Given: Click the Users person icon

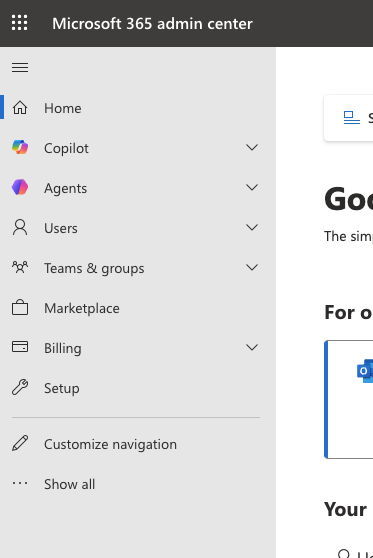Looking at the screenshot, I should (x=20, y=227).
